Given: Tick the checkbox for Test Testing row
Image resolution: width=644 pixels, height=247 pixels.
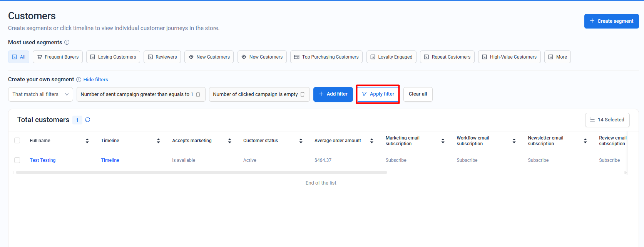Looking at the screenshot, I should (x=17, y=160).
